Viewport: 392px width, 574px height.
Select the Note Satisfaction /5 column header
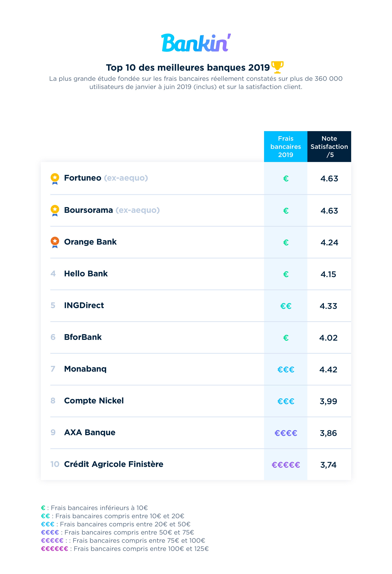(329, 146)
